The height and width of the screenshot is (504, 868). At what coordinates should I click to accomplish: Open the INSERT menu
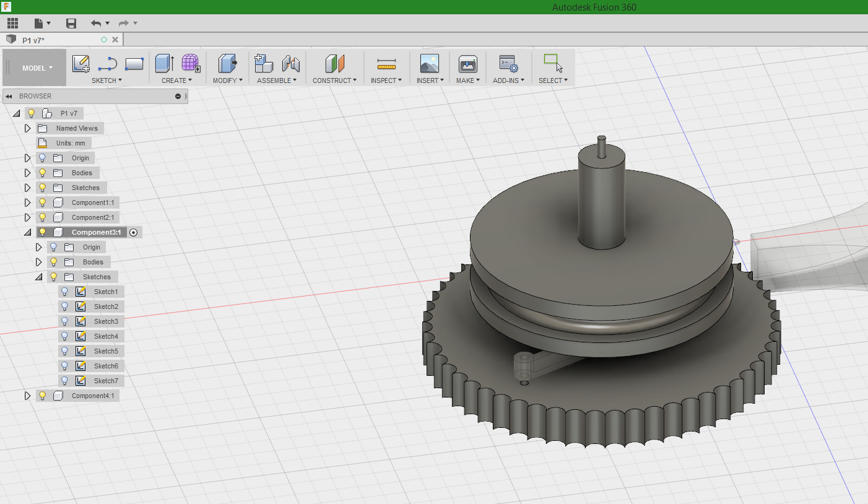point(430,80)
